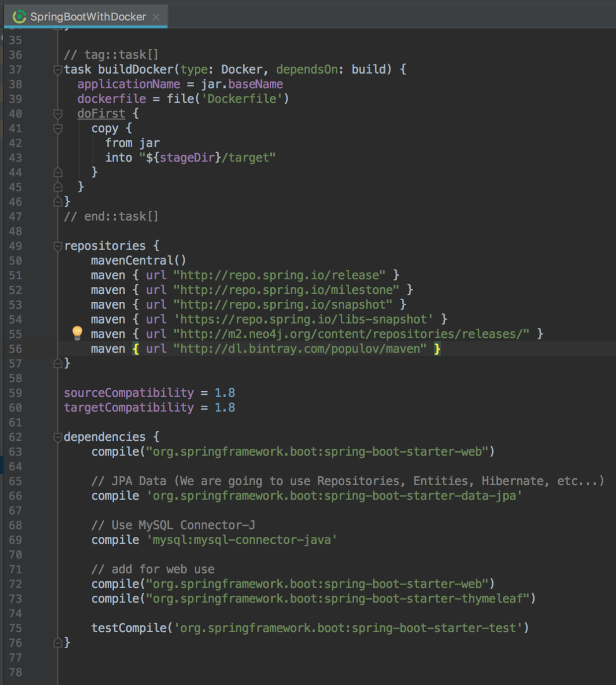The width and height of the screenshot is (616, 685).
Task: Click the m2.neo4j.org releases URL string
Action: pyautogui.click(x=351, y=334)
